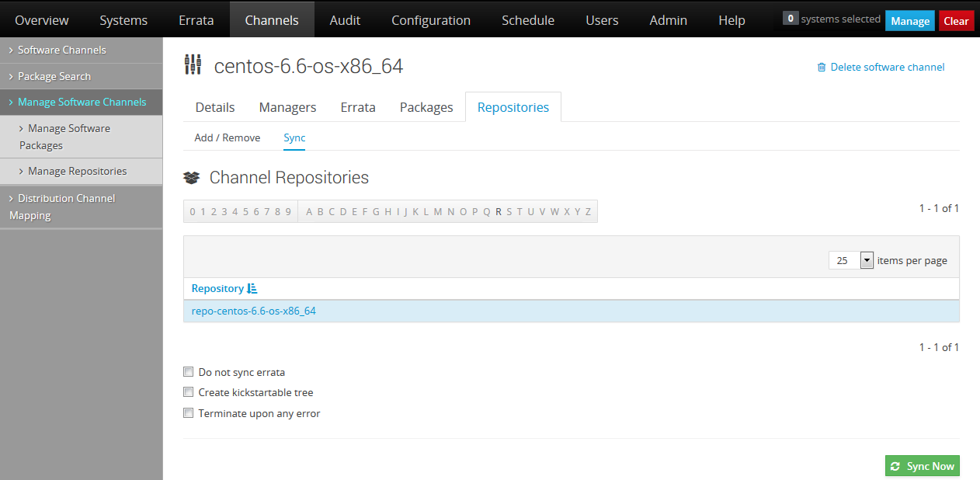This screenshot has height=480, width=980.
Task: Click the Sync Now button
Action: 923,466
